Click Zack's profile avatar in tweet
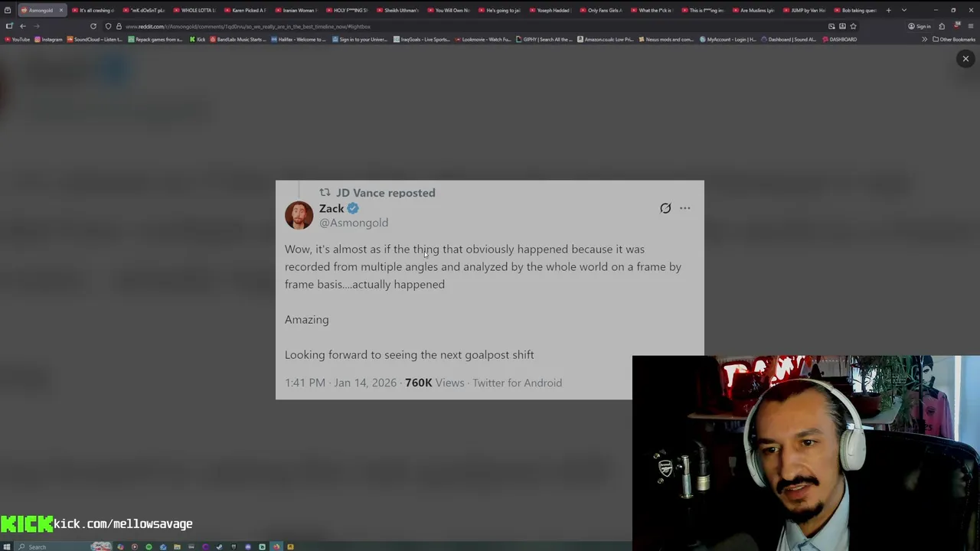980x551 pixels. point(299,215)
